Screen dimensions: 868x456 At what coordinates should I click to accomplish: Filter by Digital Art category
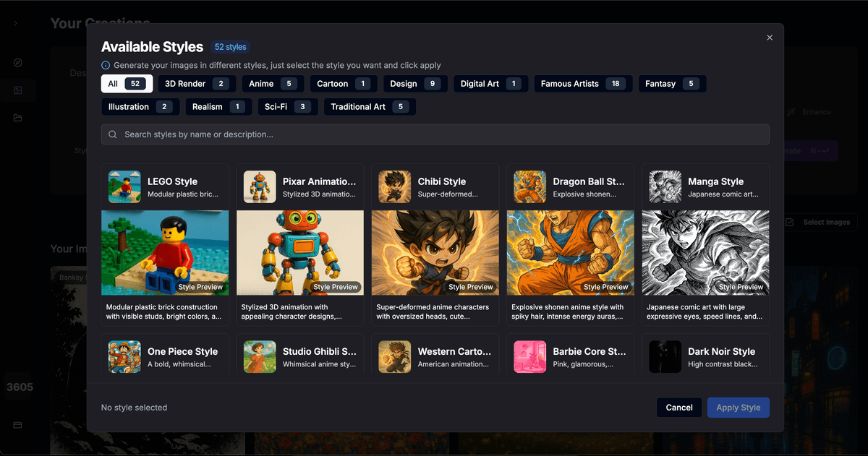491,84
